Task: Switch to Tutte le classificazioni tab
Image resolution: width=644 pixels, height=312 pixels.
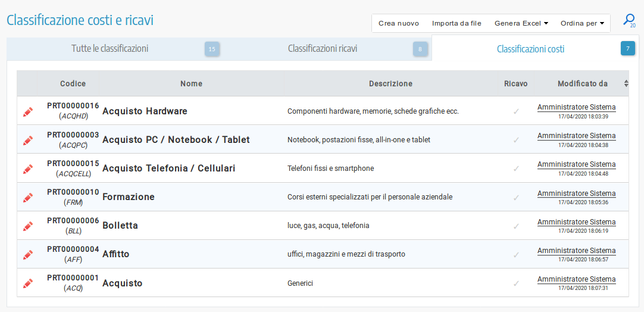Action: click(110, 49)
